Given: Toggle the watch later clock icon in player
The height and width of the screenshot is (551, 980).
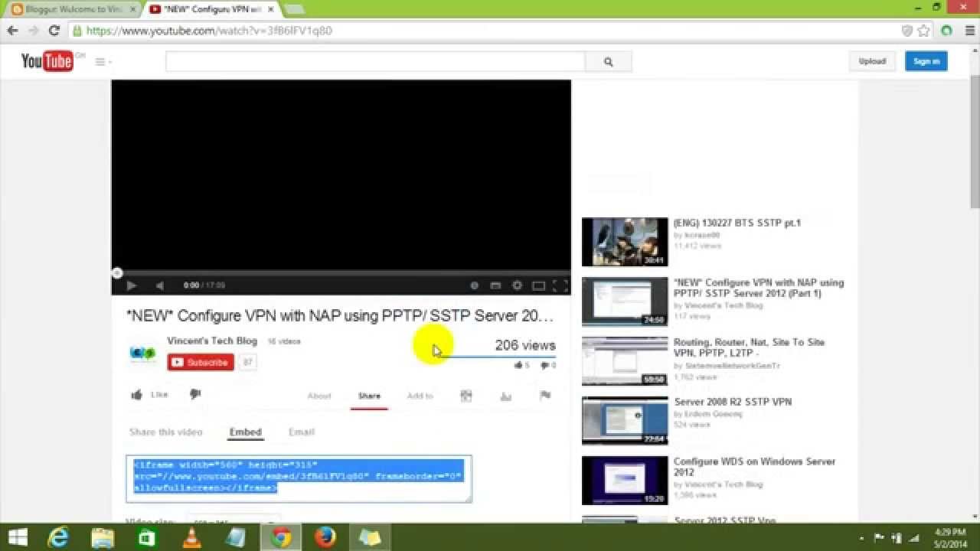Looking at the screenshot, I should pos(474,285).
